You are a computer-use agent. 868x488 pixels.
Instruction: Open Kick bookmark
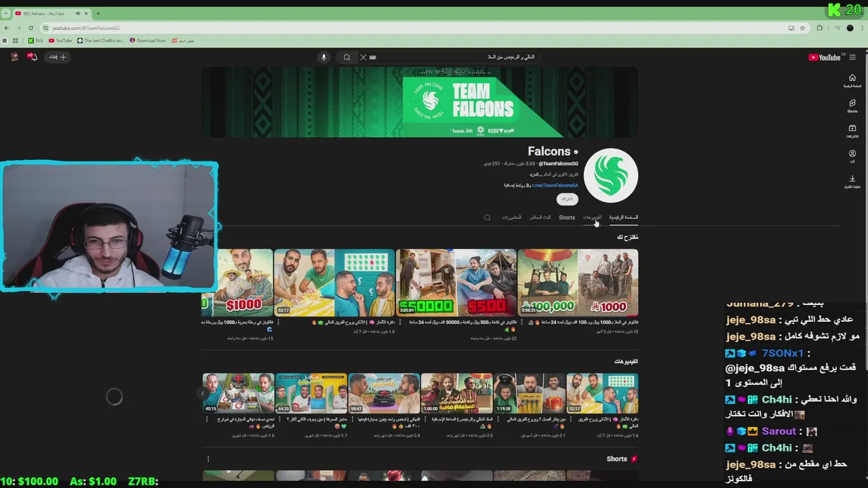(35, 41)
